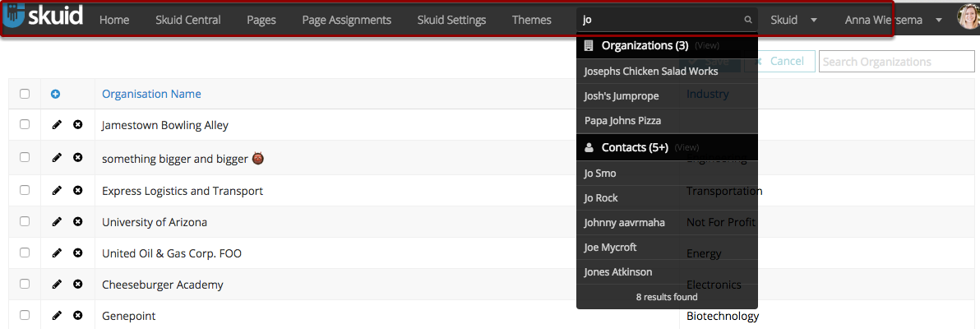Click the search magnifier icon
This screenshot has height=329, width=980.
[747, 20]
